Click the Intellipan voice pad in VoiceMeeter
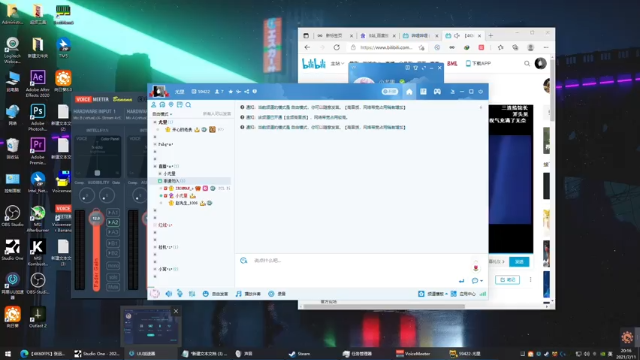 point(97,156)
